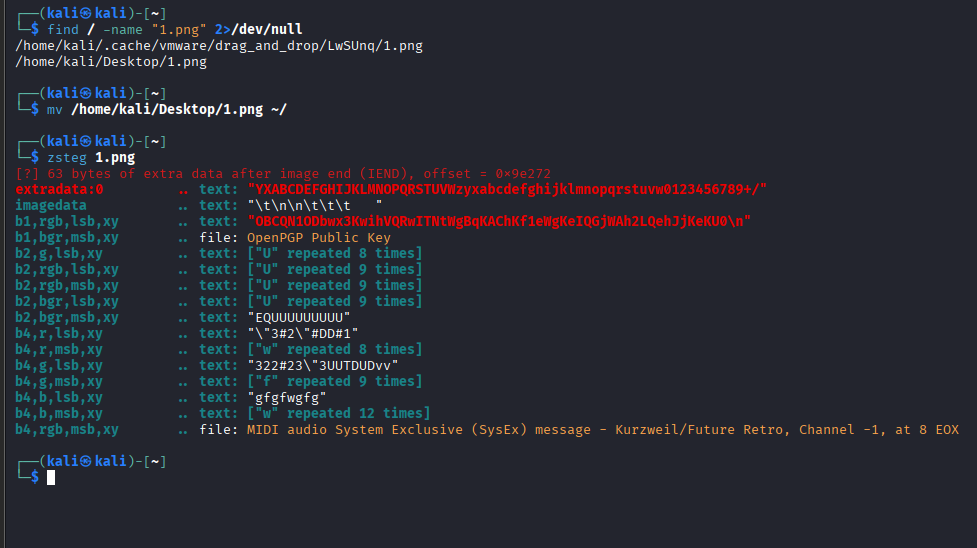
Task: Click the mv /home/kali/Desktop/1.png command
Action: (x=167, y=110)
